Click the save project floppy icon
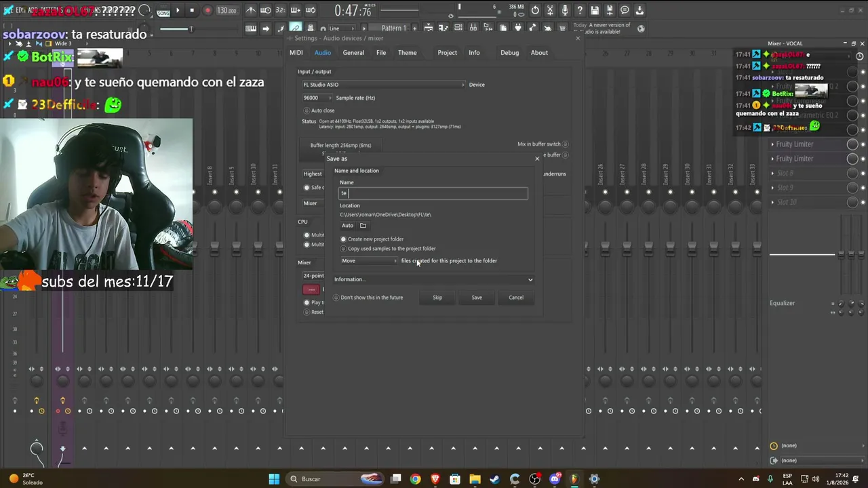868x488 pixels. click(x=595, y=10)
